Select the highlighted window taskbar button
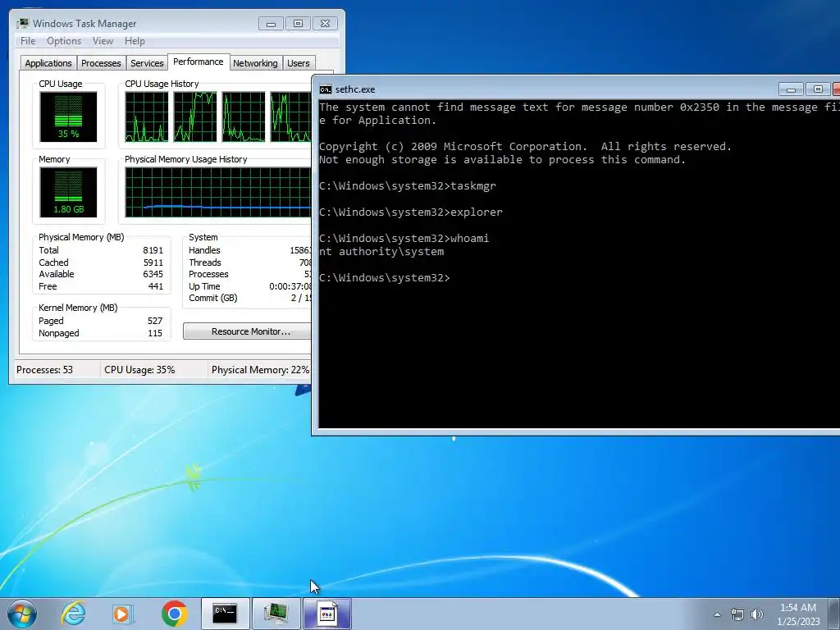Screen dimensions: 840x630 pyautogui.click(x=327, y=614)
